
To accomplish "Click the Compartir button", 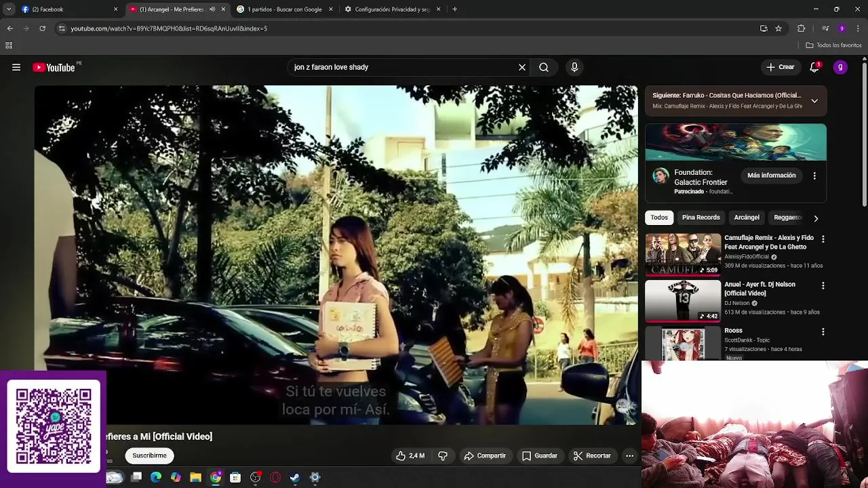I will point(485,456).
